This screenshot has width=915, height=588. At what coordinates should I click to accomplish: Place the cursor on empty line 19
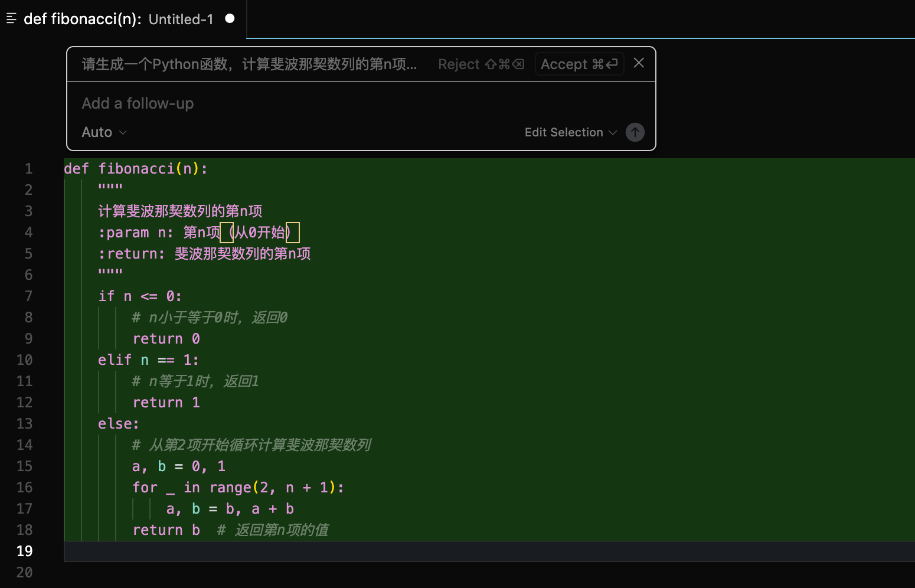(489, 551)
